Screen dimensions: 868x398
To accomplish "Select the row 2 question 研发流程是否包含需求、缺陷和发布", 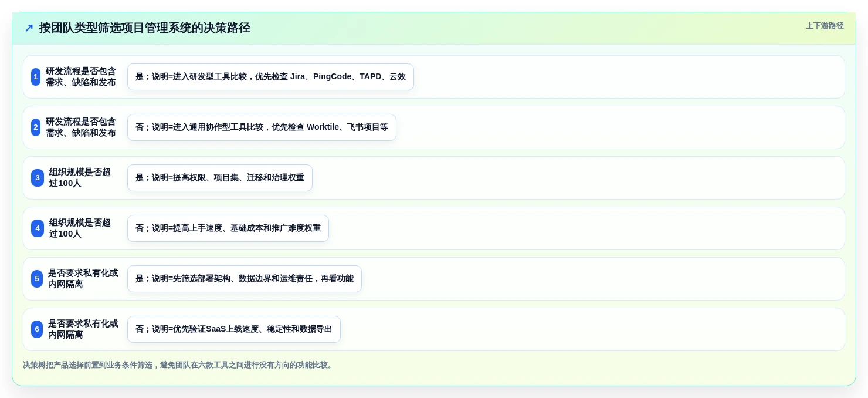I will point(81,127).
